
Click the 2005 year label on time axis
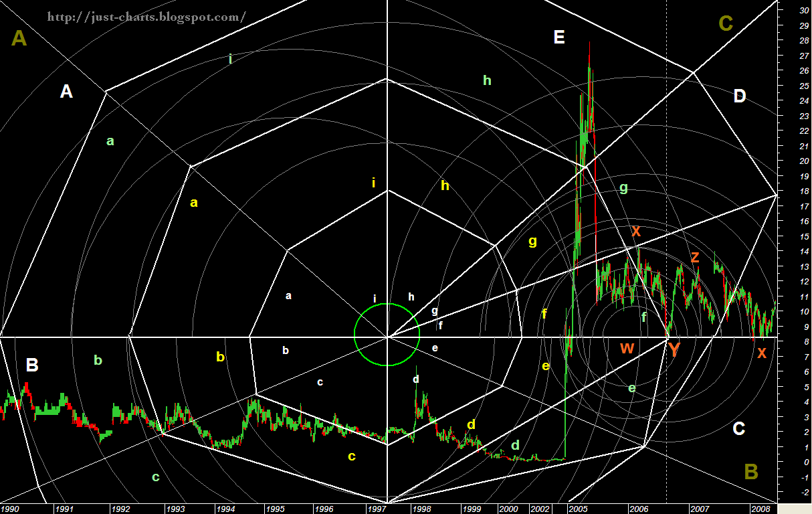[x=579, y=509]
